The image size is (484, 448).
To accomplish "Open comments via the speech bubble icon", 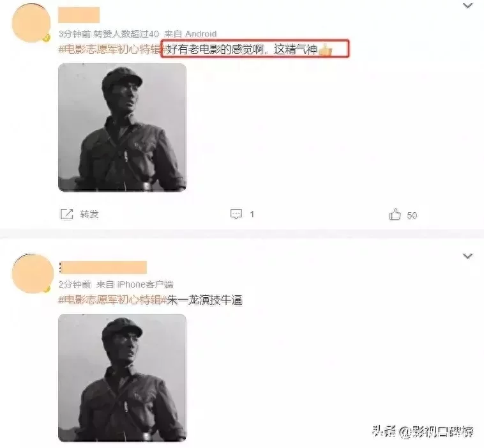I will pos(236,214).
